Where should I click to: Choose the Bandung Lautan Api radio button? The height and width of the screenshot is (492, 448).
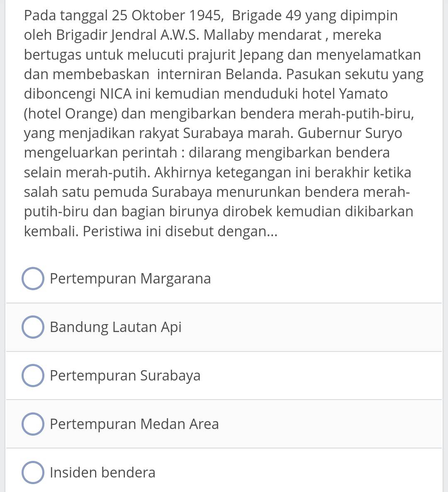coord(33,327)
